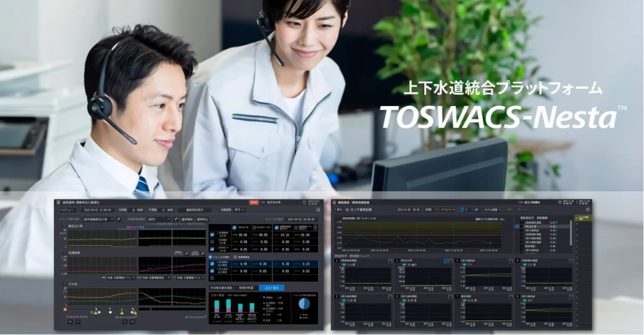Open the 1系列 model selection dropdown
This screenshot has height=335, width=644.
coord(158,219)
